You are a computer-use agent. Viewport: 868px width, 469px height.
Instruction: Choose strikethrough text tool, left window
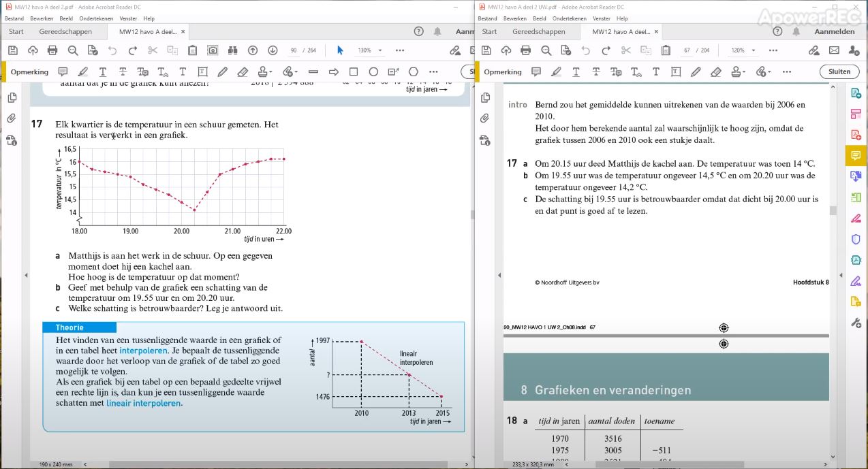pyautogui.click(x=123, y=71)
